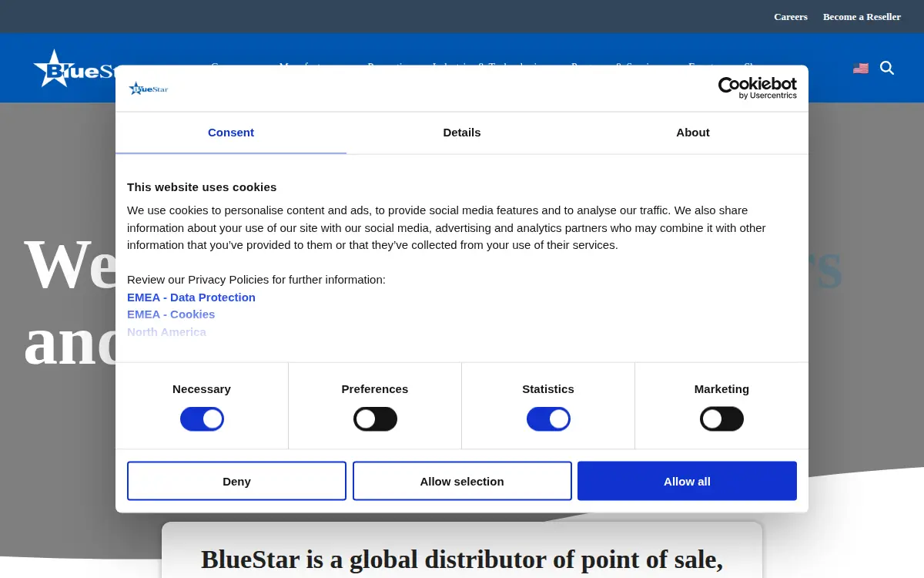
Task: Click the Allow all button
Action: [x=687, y=481]
